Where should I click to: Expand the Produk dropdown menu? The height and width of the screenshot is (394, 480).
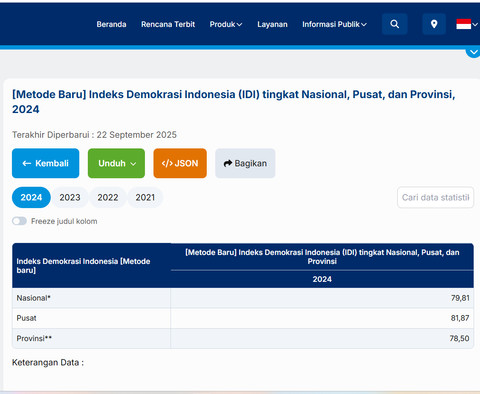226,24
